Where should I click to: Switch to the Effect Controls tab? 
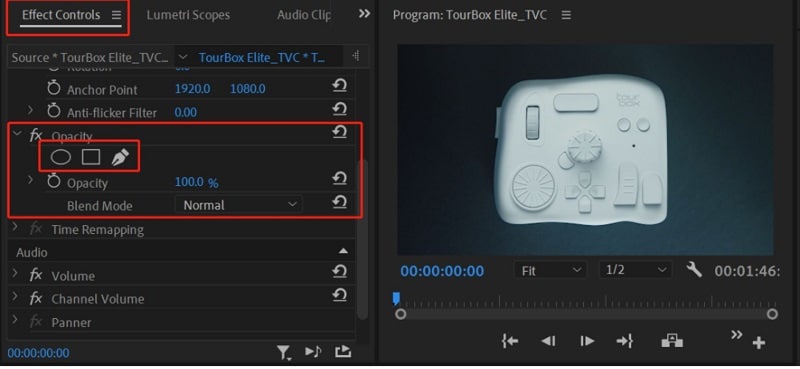click(61, 15)
